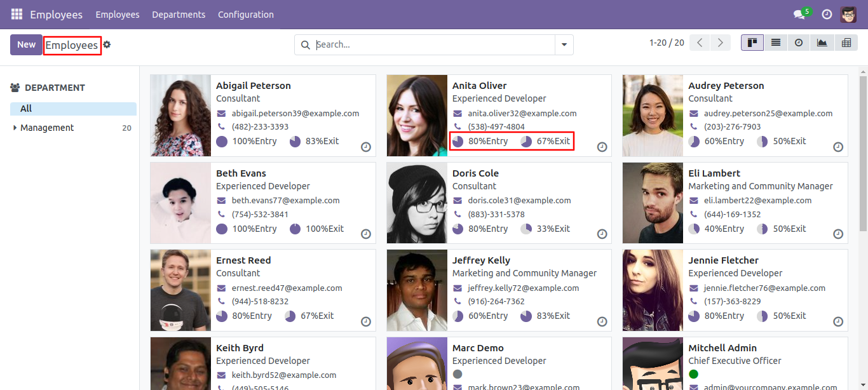Switch to Kanban view
Viewport: 868px width, 390px height.
click(752, 43)
